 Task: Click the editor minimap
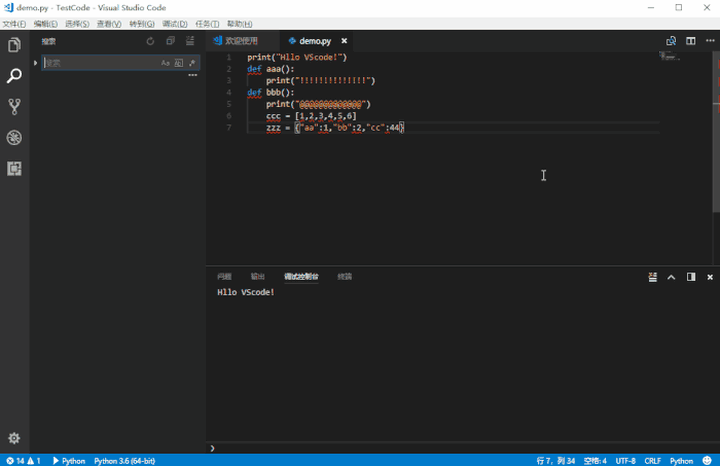670,56
